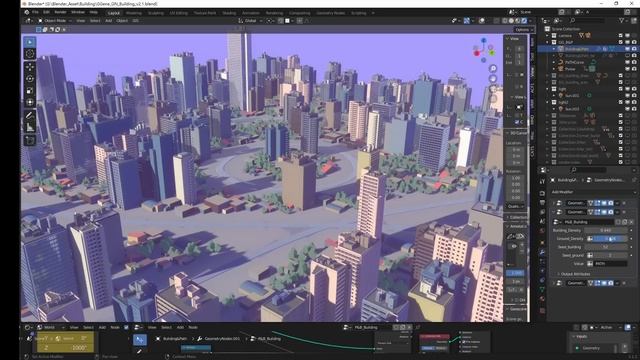The width and height of the screenshot is (640, 360).
Task: Open the Material properties tab icon
Action: tap(542, 299)
